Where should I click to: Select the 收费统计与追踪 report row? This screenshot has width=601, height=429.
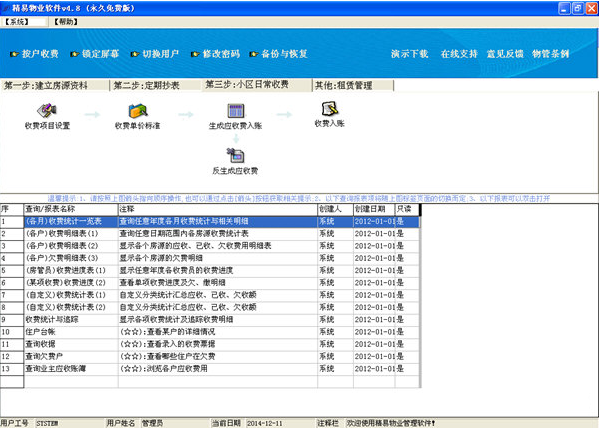click(x=210, y=319)
